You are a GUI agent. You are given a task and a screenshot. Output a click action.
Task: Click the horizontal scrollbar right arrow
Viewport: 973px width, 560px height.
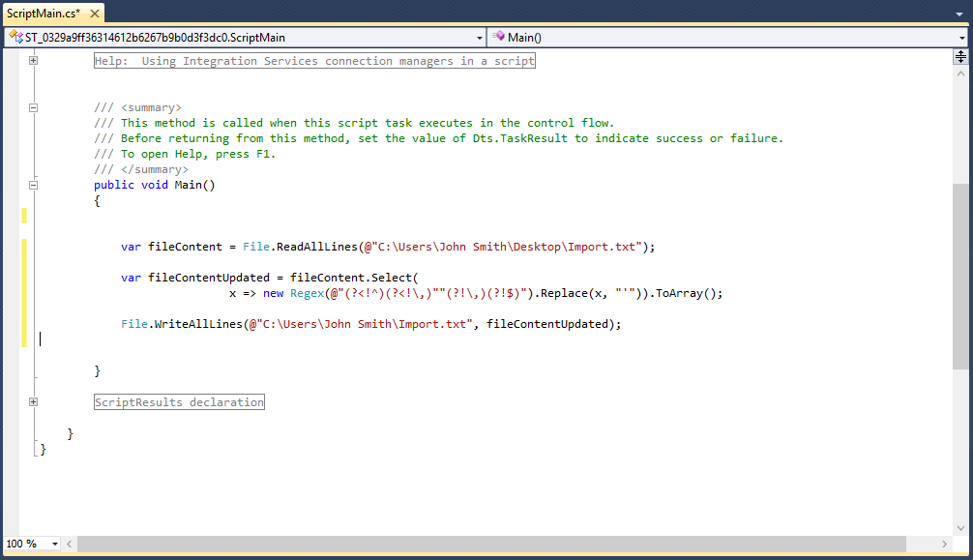coord(944,544)
